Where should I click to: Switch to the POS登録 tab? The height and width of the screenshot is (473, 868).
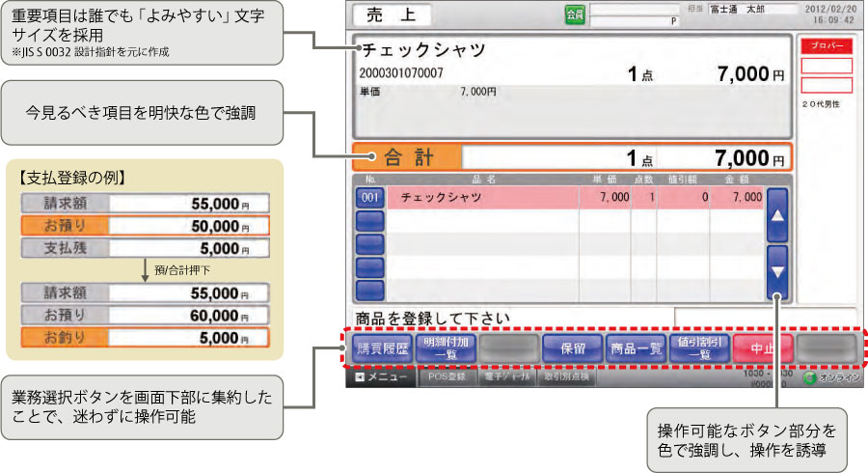pos(447,377)
